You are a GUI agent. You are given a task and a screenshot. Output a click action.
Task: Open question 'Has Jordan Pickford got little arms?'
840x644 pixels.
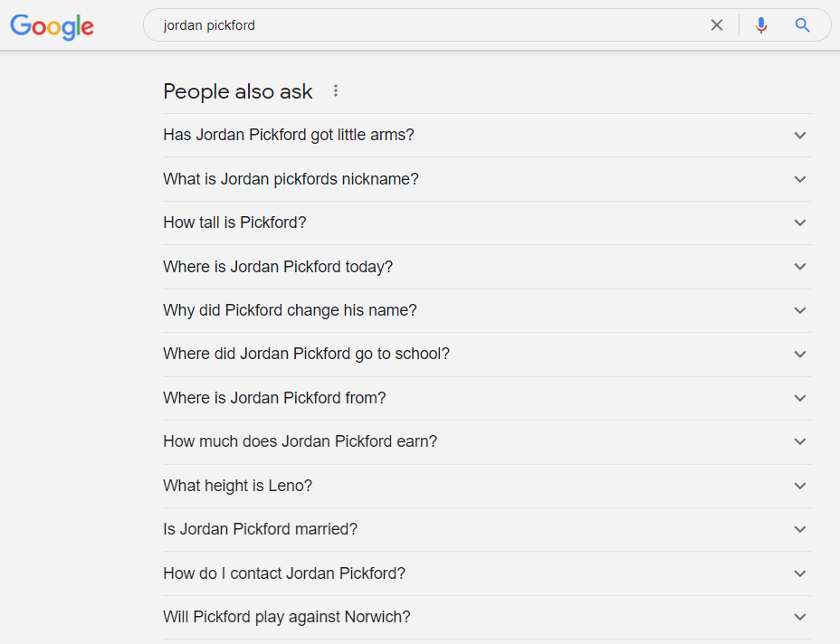click(x=488, y=135)
